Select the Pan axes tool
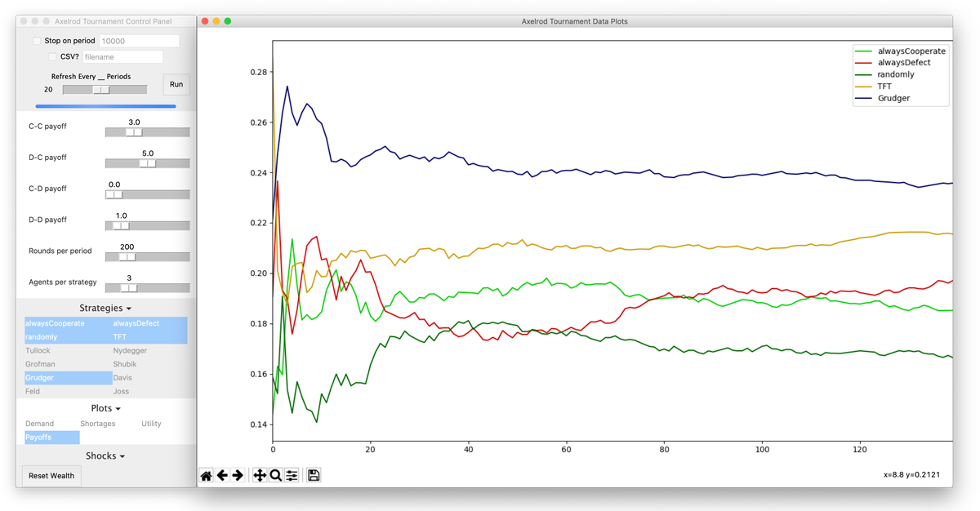This screenshot has height=511, width=980. pyautogui.click(x=260, y=475)
